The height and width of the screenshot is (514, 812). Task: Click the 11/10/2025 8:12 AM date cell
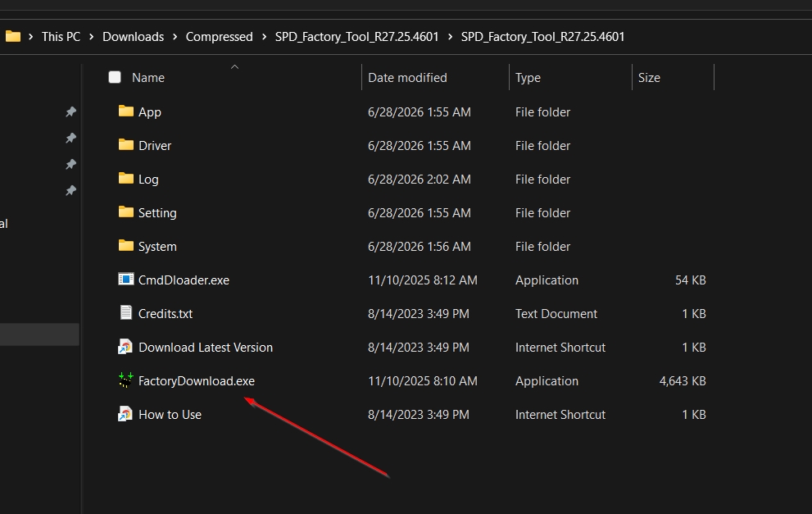coord(423,280)
